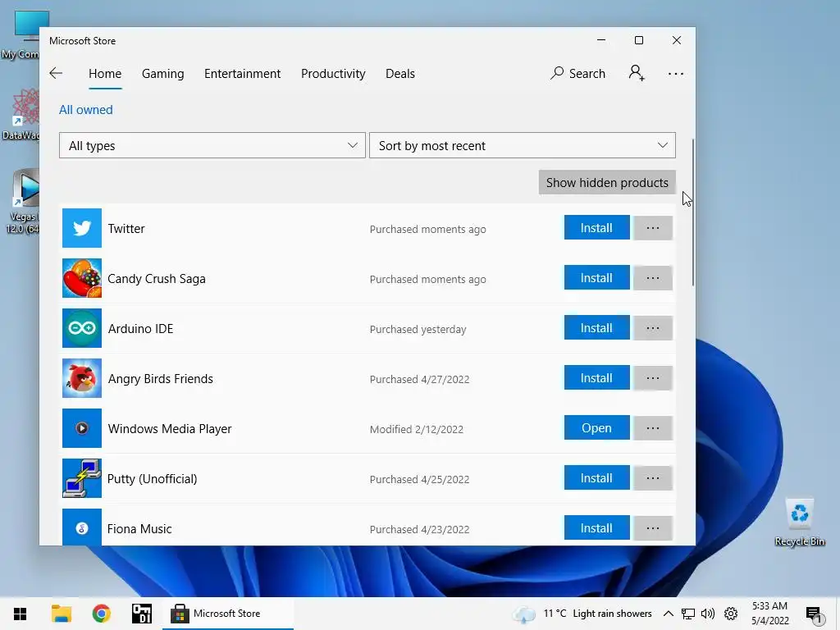840x630 pixels.
Task: Open the network tray icon
Action: (688, 614)
